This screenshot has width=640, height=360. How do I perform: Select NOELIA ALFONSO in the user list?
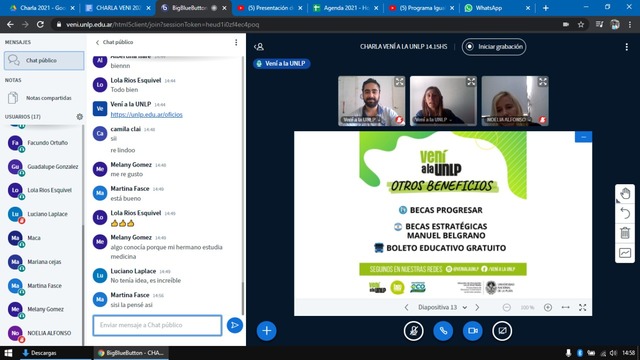click(43, 333)
